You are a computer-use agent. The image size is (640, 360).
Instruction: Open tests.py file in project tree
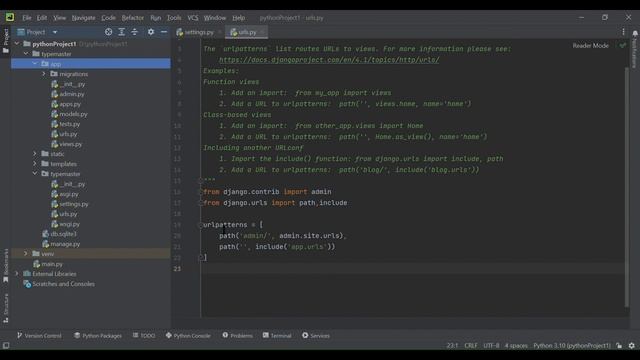(x=70, y=124)
